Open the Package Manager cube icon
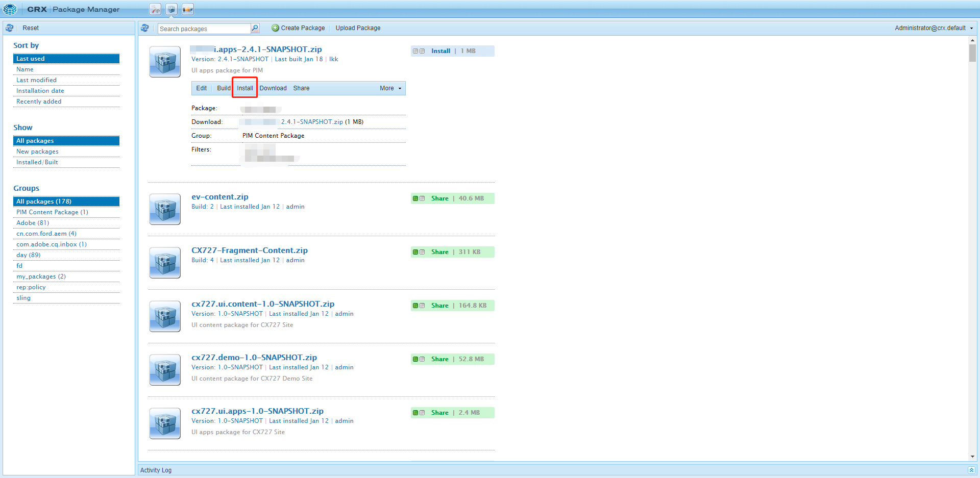Viewport: 980px width, 478px height. 171,9
